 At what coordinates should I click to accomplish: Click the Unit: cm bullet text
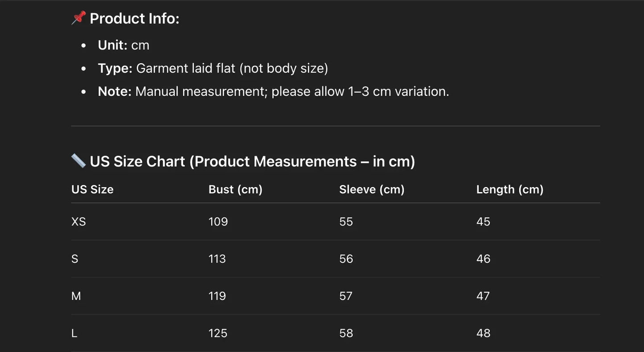click(123, 45)
